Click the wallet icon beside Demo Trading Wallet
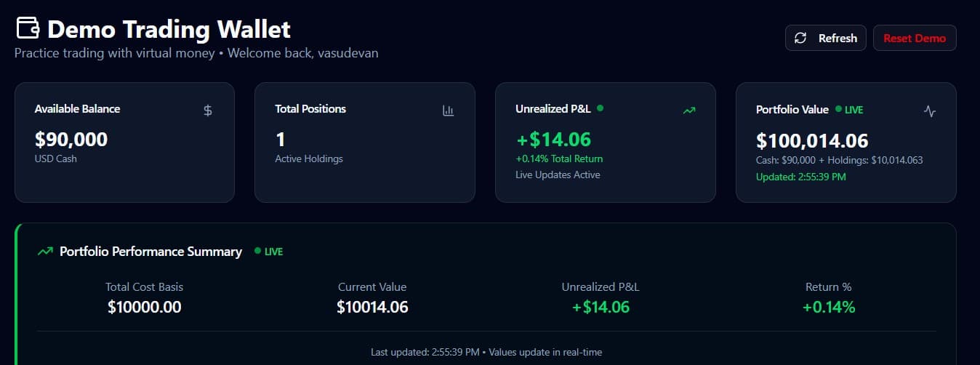The height and width of the screenshot is (365, 980). 28,29
